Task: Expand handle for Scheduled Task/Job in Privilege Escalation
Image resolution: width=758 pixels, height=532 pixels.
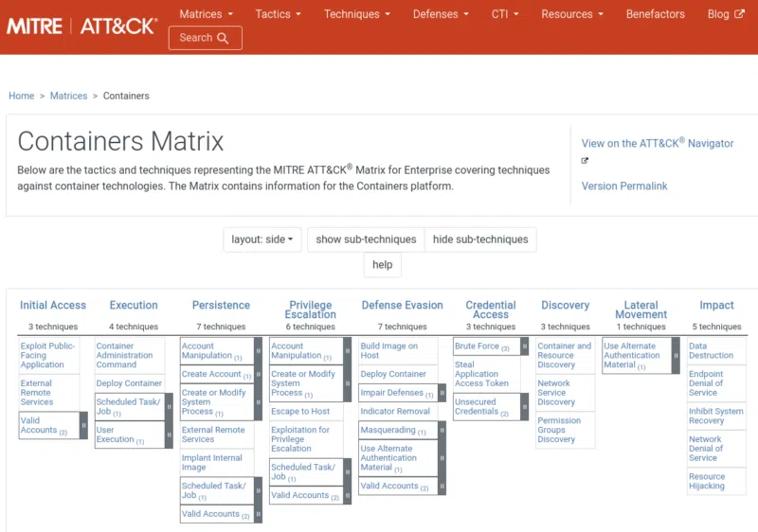Action: click(347, 471)
